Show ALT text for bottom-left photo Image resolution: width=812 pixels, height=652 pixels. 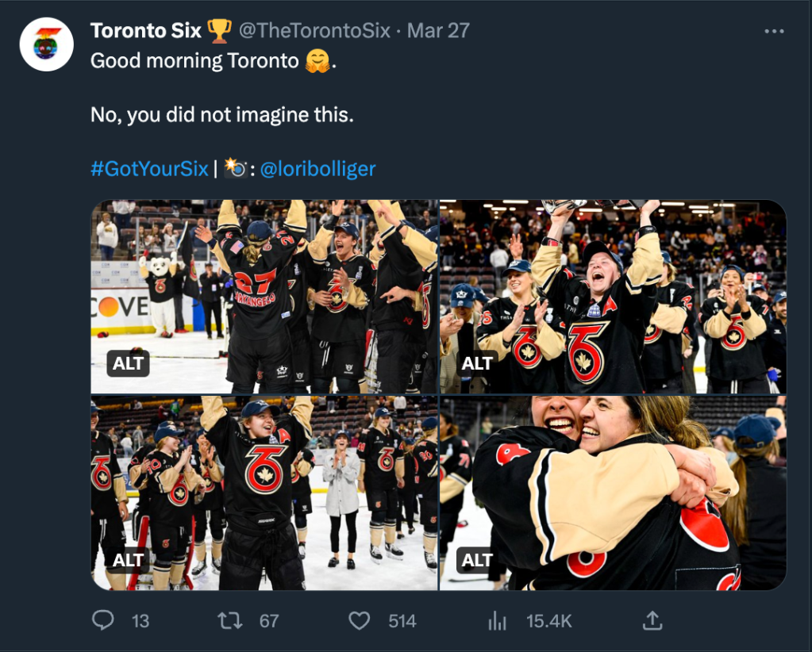(x=128, y=560)
